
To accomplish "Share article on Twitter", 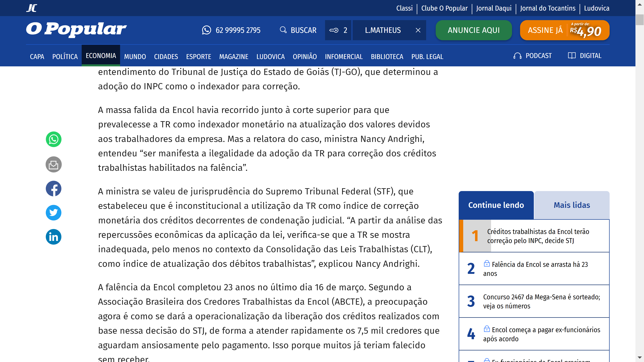I will click(x=53, y=213).
